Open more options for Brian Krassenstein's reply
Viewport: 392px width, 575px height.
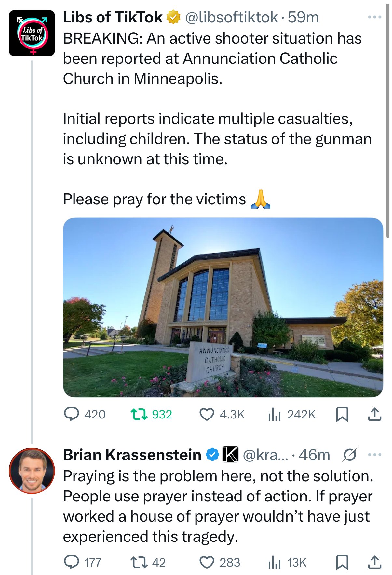pyautogui.click(x=374, y=455)
